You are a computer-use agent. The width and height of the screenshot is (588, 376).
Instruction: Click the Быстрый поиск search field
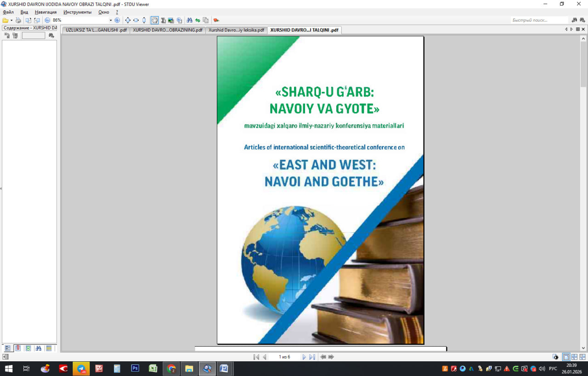coord(539,20)
